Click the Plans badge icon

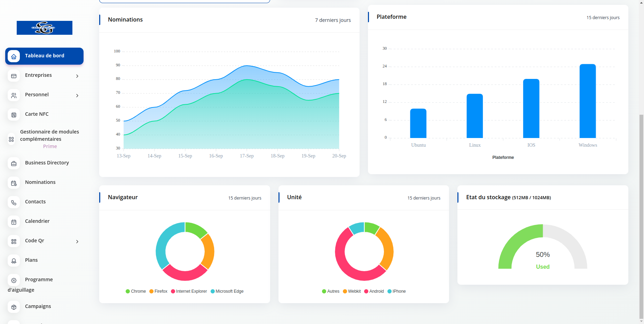pyautogui.click(x=14, y=261)
